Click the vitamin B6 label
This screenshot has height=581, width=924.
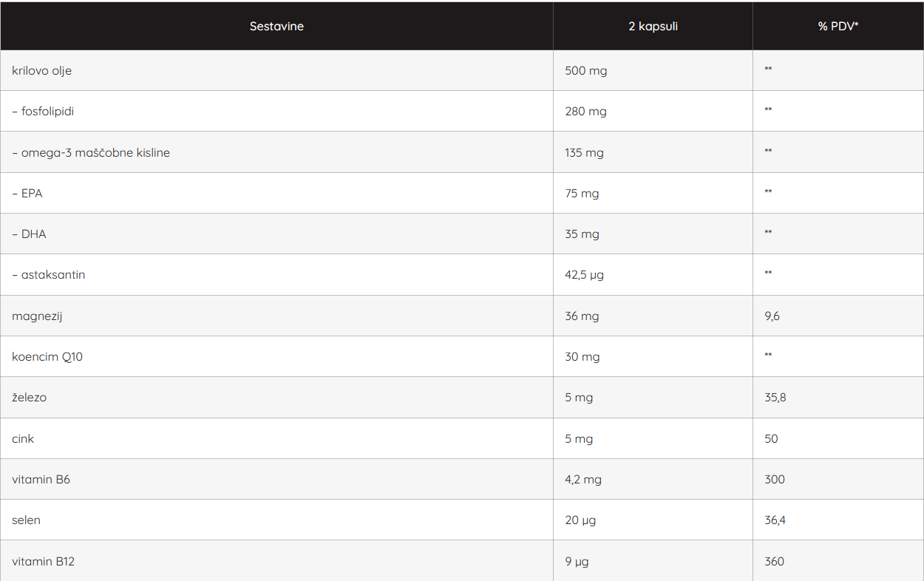(x=41, y=480)
